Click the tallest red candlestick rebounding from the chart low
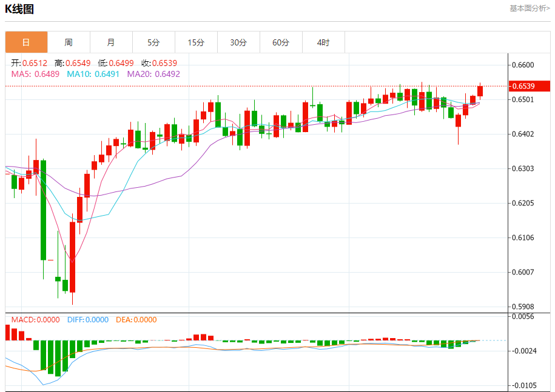Screen dimensions: 555x392 (x=73, y=257)
